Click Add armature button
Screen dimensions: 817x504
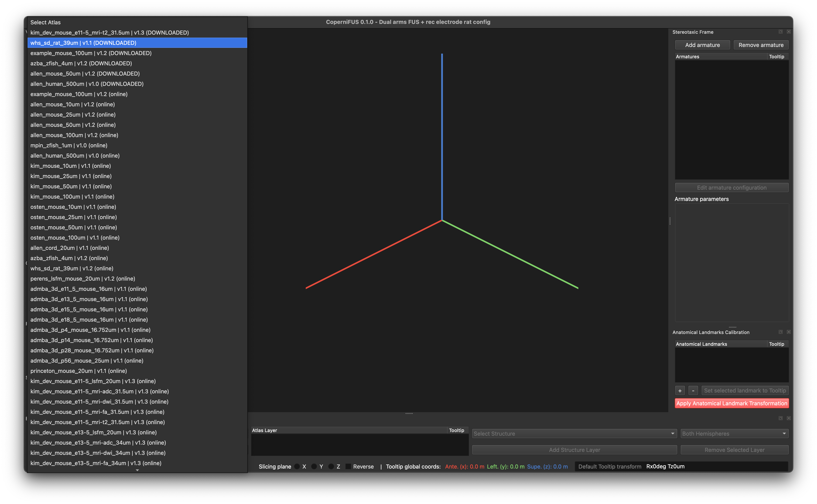[702, 45]
